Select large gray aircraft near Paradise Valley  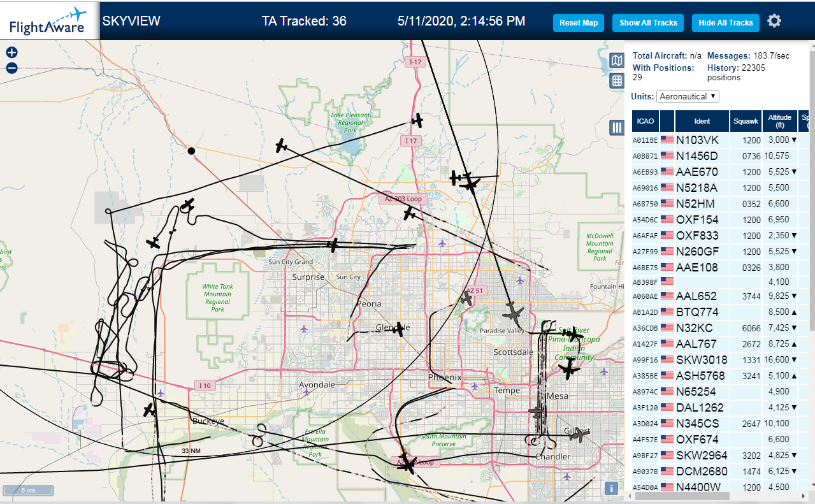click(x=513, y=312)
